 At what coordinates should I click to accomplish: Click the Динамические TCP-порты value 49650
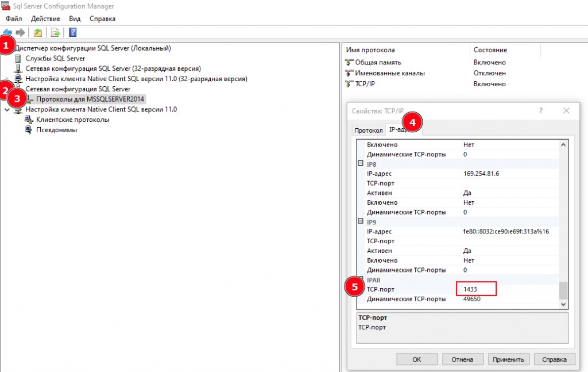(472, 299)
